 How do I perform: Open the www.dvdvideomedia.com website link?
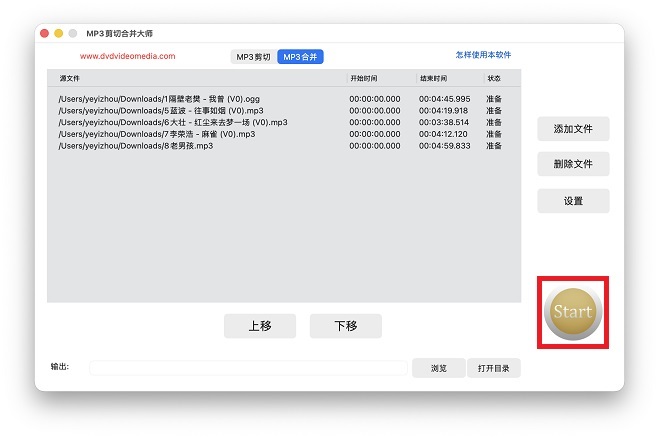coord(127,57)
